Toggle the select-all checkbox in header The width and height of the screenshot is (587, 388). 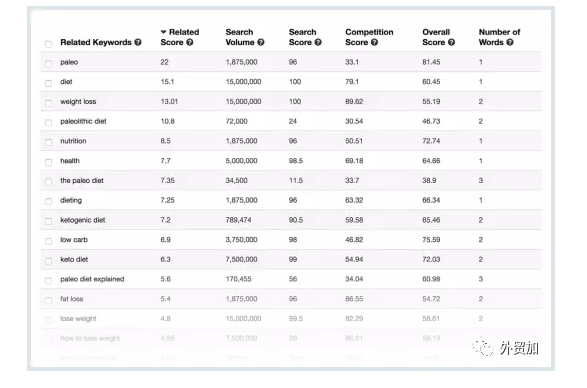[x=48, y=44]
